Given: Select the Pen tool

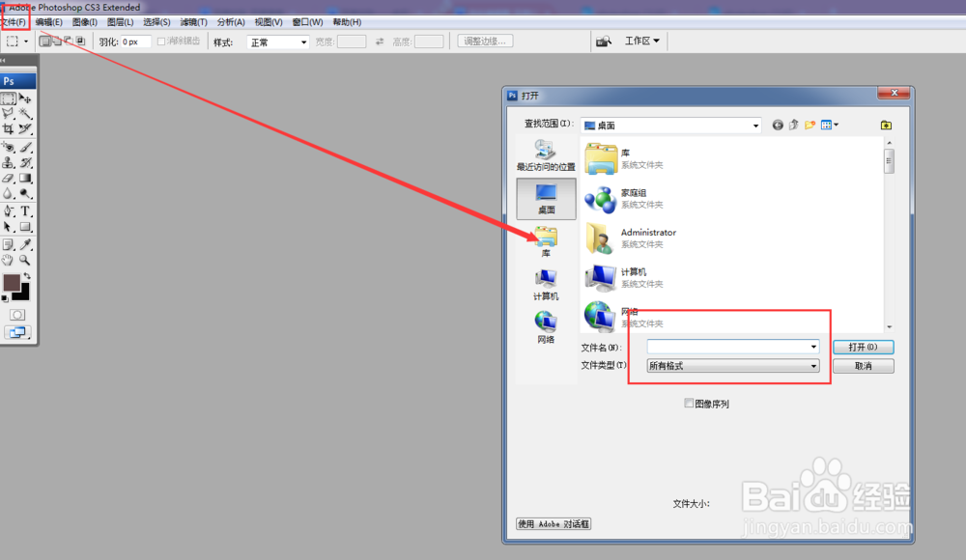Looking at the screenshot, I should (8, 211).
